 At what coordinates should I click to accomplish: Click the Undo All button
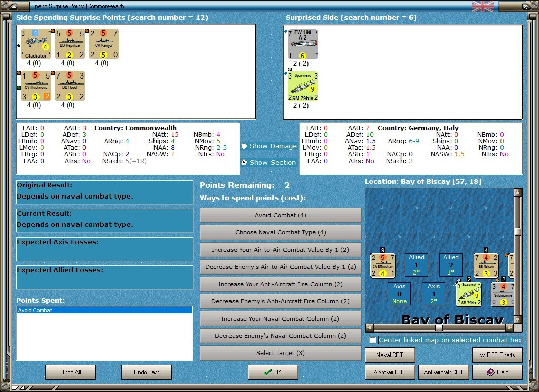70,372
